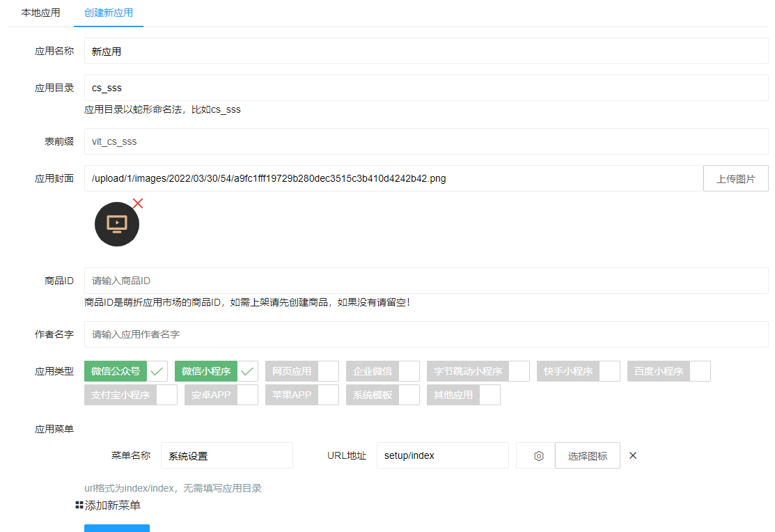Image resolution: width=775 pixels, height=532 pixels.
Task: Remove the uploaded cover image via red X
Action: pos(137,203)
